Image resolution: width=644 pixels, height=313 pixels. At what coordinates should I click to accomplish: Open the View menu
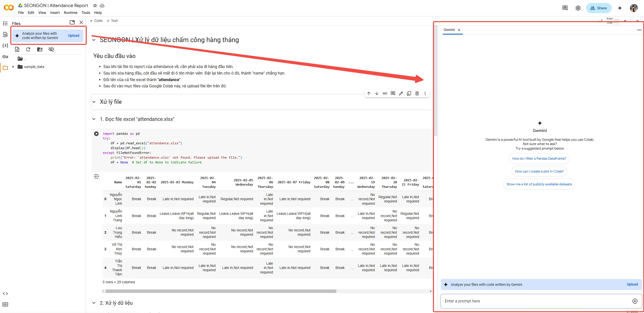click(x=42, y=13)
